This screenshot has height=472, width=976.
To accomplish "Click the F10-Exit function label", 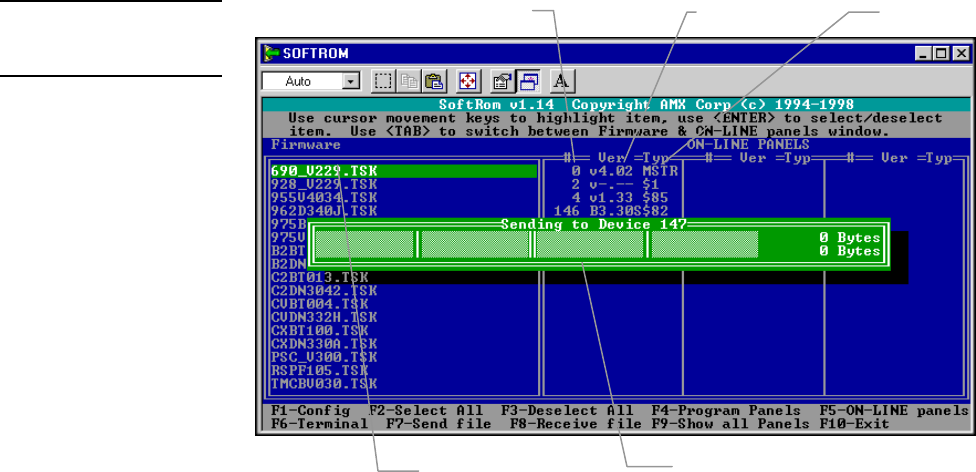I will (854, 424).
